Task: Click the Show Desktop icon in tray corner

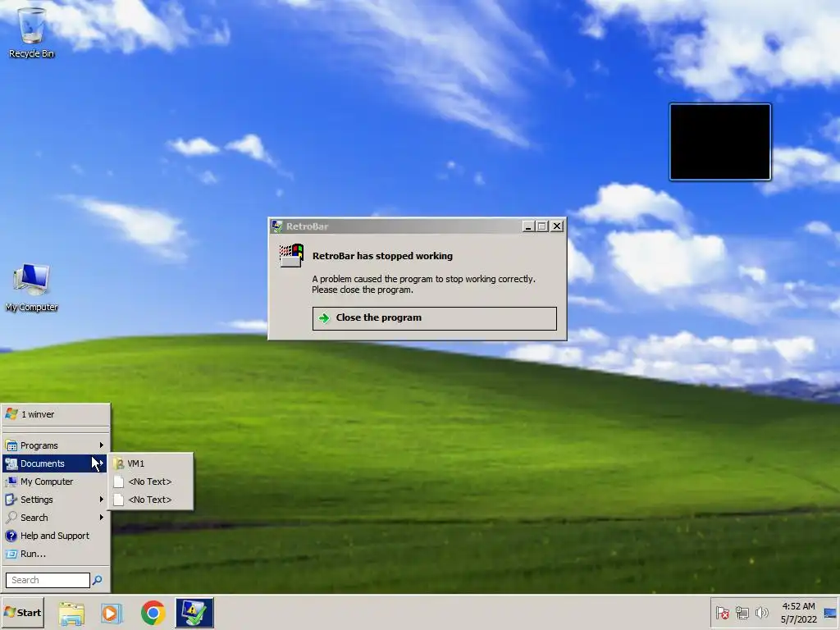Action: coord(830,612)
